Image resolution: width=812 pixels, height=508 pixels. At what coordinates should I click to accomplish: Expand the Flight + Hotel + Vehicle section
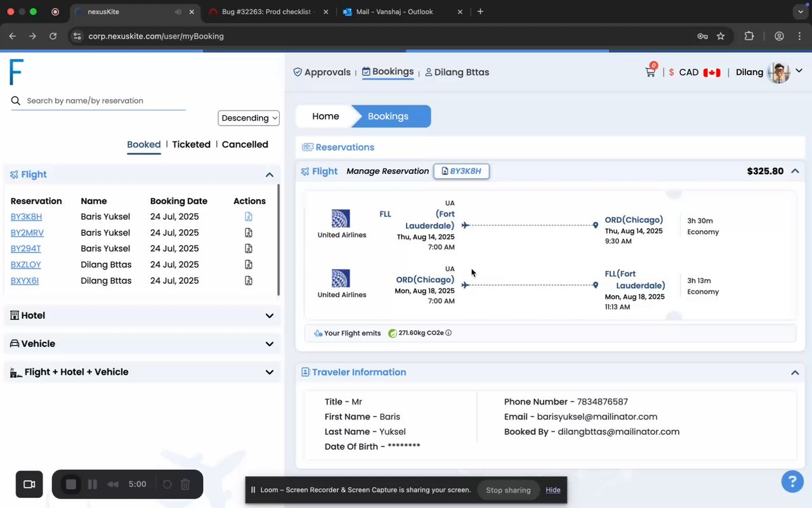pyautogui.click(x=270, y=372)
